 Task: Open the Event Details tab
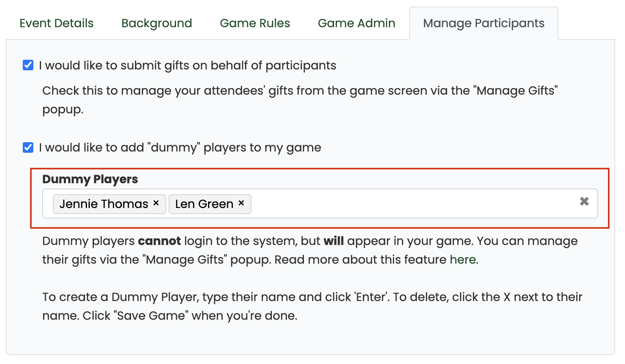(56, 23)
